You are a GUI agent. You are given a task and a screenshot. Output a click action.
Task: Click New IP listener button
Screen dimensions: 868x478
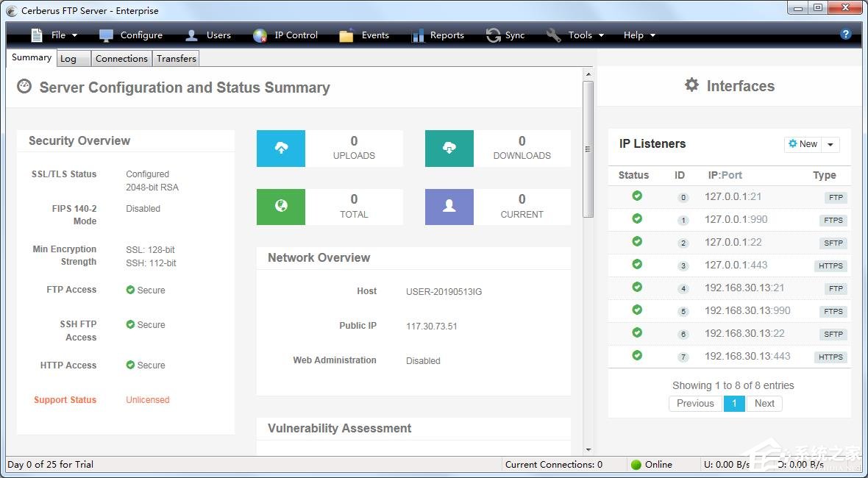pyautogui.click(x=803, y=144)
